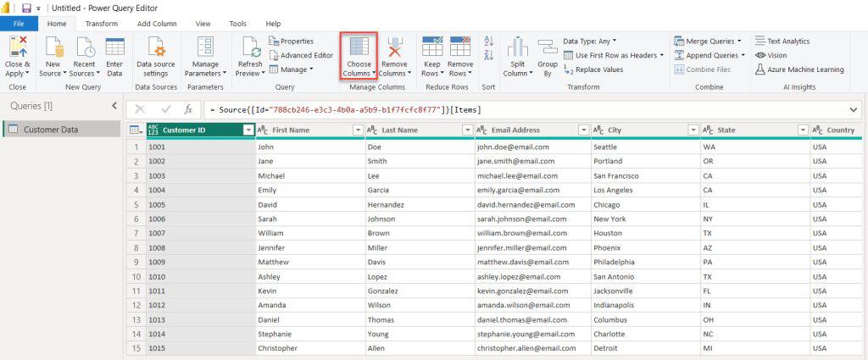The image size is (868, 360).
Task: Open the Customer ID column filter dropdown
Action: click(248, 130)
